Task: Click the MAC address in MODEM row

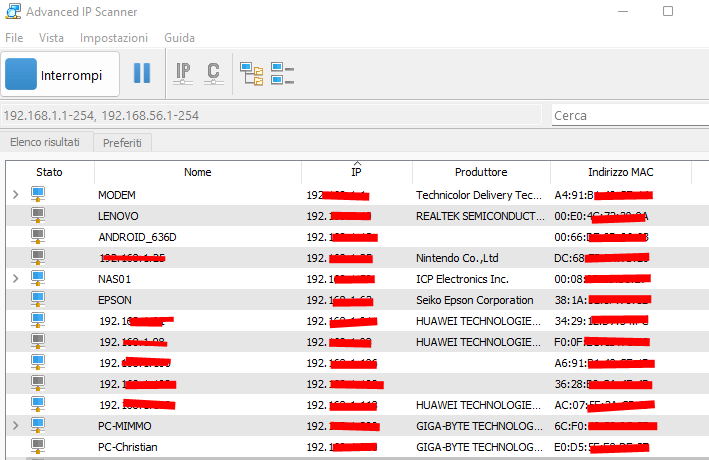Action: pyautogui.click(x=604, y=195)
